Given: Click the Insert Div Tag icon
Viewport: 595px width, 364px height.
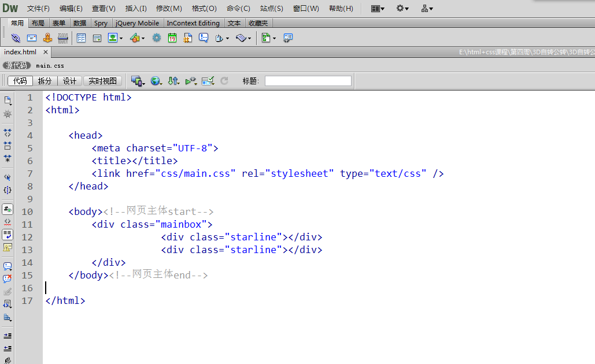Looking at the screenshot, I should click(97, 38).
